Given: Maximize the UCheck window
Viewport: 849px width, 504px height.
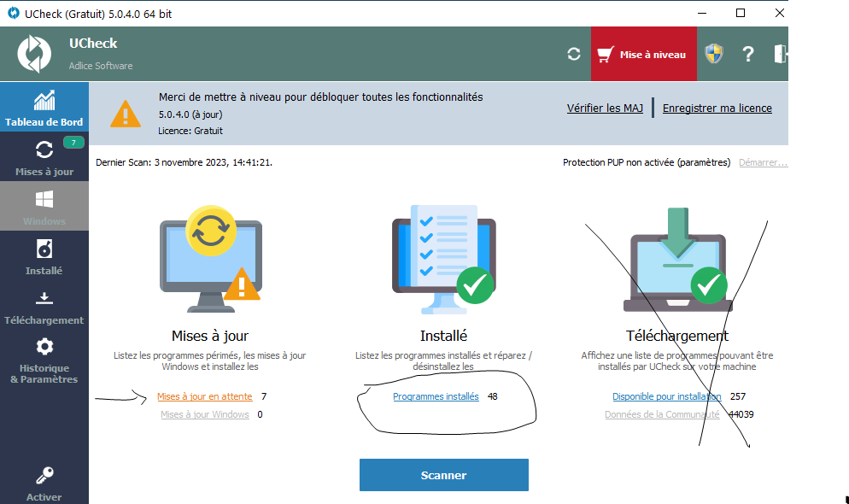Looking at the screenshot, I should tap(741, 13).
